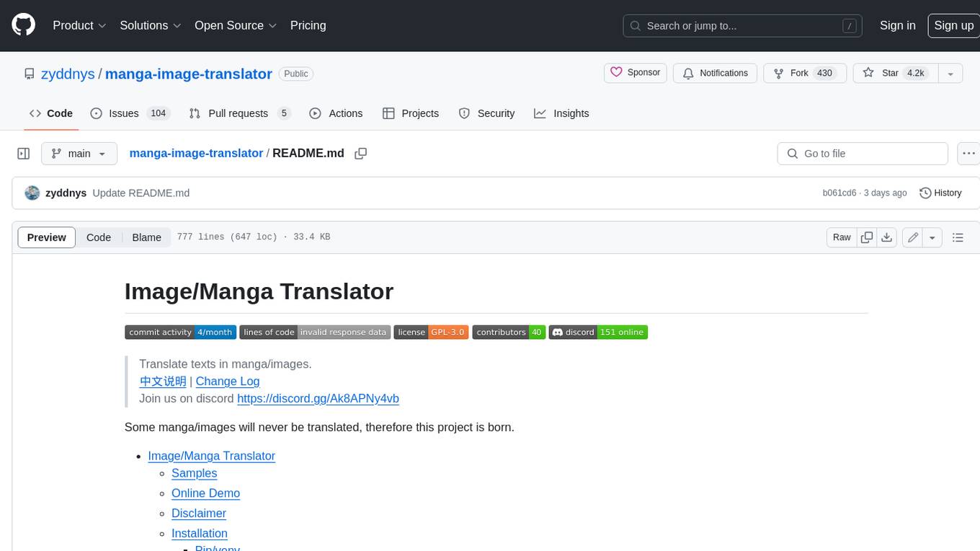This screenshot has height=551, width=980.
Task: Open the zyddnys commit author avatar
Action: pos(32,193)
